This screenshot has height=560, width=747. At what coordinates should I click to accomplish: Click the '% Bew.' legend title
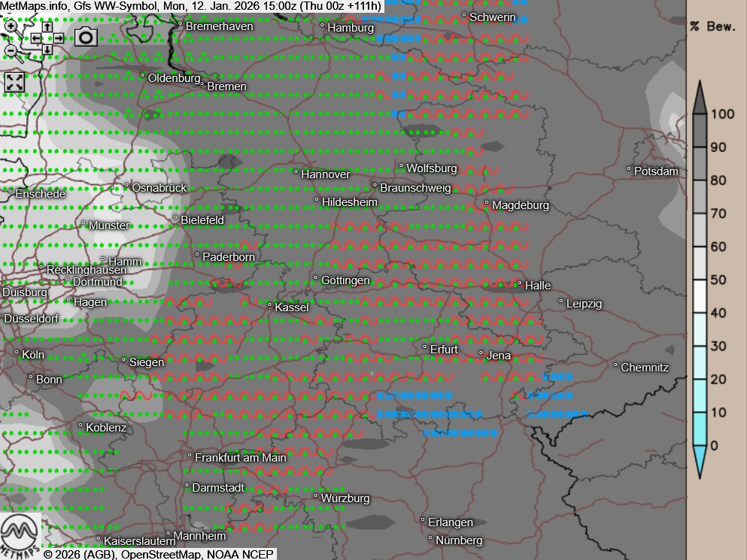point(712,26)
